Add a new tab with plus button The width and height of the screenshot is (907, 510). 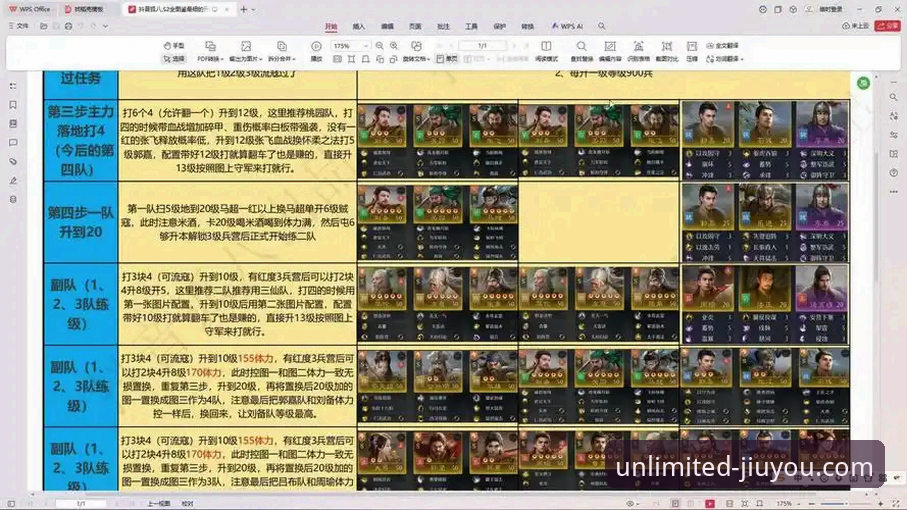(244, 9)
